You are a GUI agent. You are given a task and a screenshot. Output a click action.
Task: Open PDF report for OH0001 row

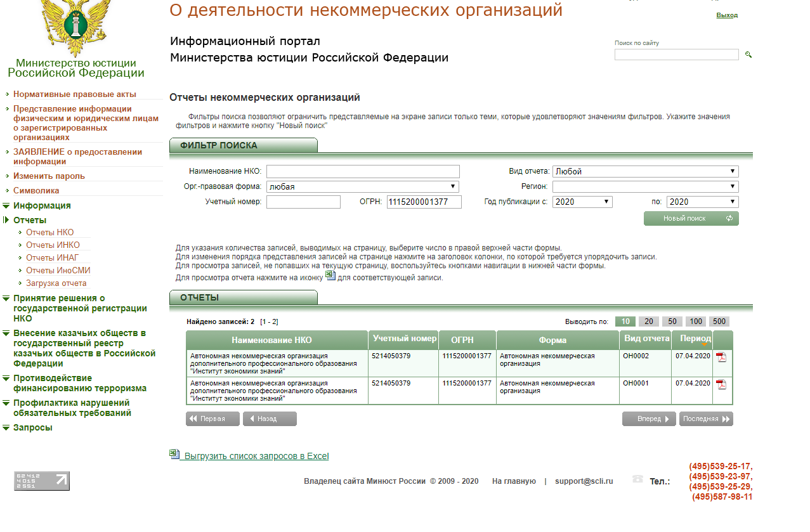point(721,385)
